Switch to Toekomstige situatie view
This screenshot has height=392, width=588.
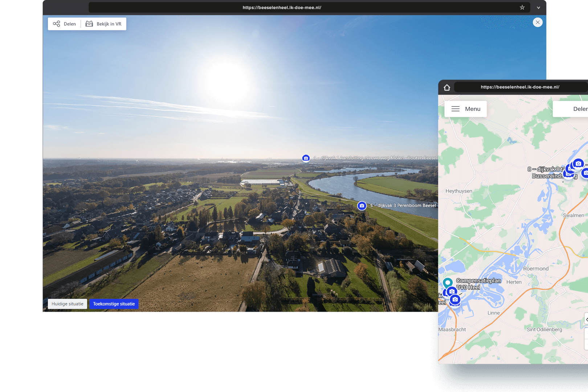coord(114,304)
